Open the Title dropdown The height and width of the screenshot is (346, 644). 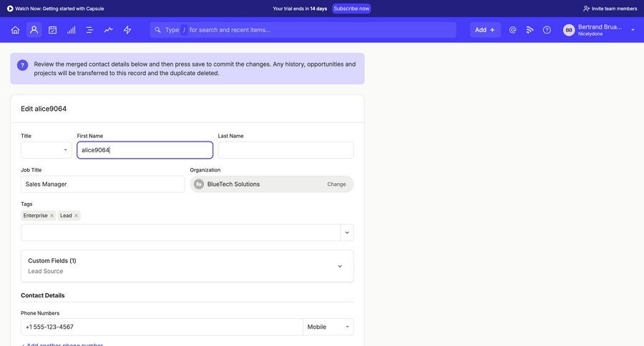(x=46, y=150)
